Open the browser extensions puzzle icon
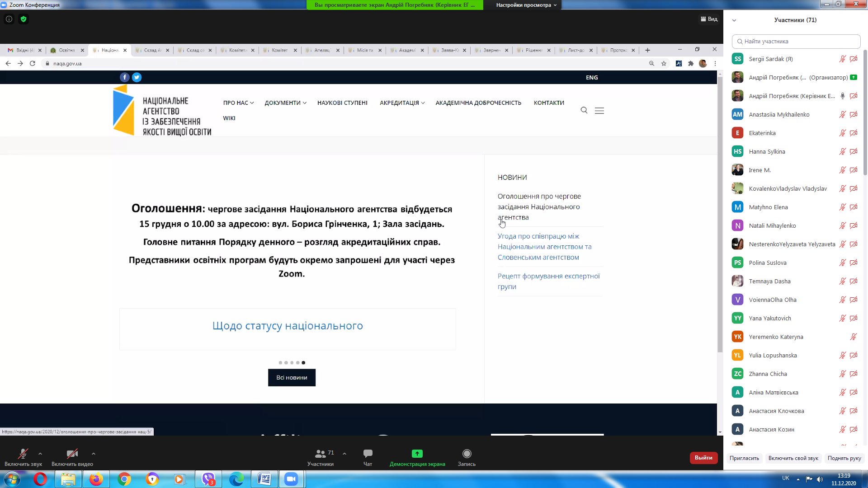Viewport: 868px width, 488px height. (691, 64)
